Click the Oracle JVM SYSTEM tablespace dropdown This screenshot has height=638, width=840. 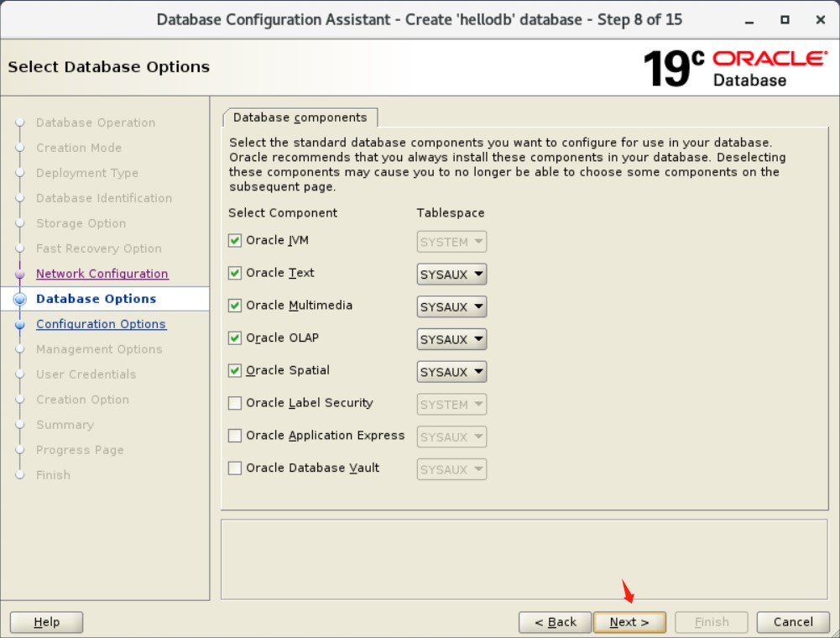[x=451, y=242]
